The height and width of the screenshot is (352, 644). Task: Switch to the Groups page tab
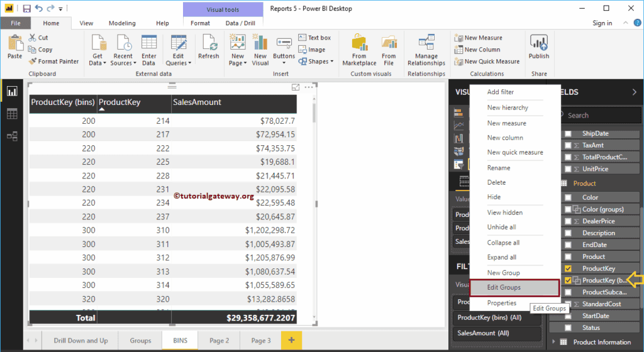140,341
